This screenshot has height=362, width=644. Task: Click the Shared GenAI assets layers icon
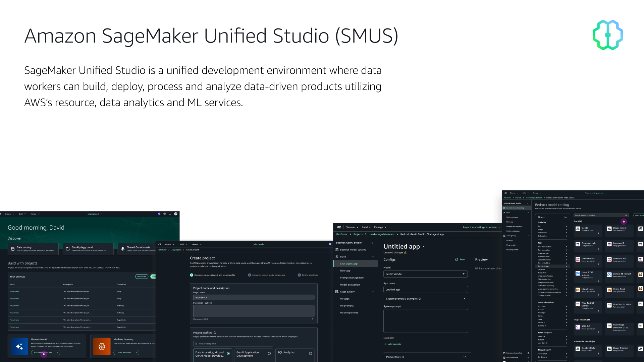[122, 248]
